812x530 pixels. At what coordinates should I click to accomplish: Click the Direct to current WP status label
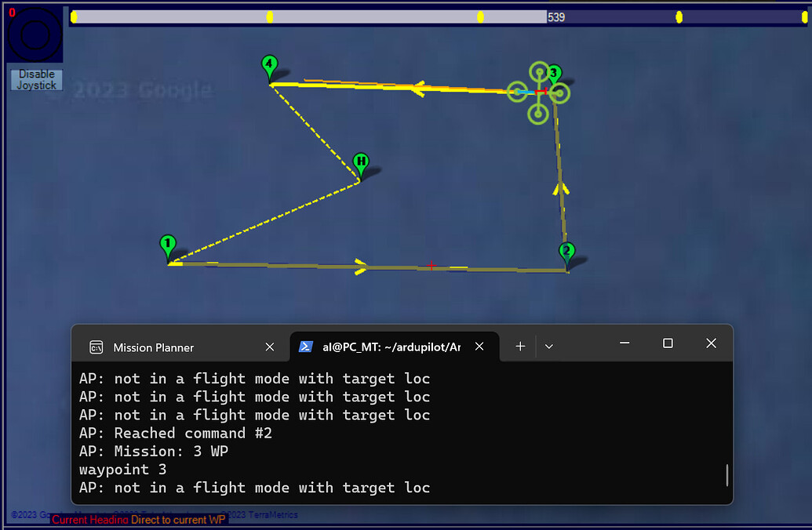pyautogui.click(x=176, y=520)
